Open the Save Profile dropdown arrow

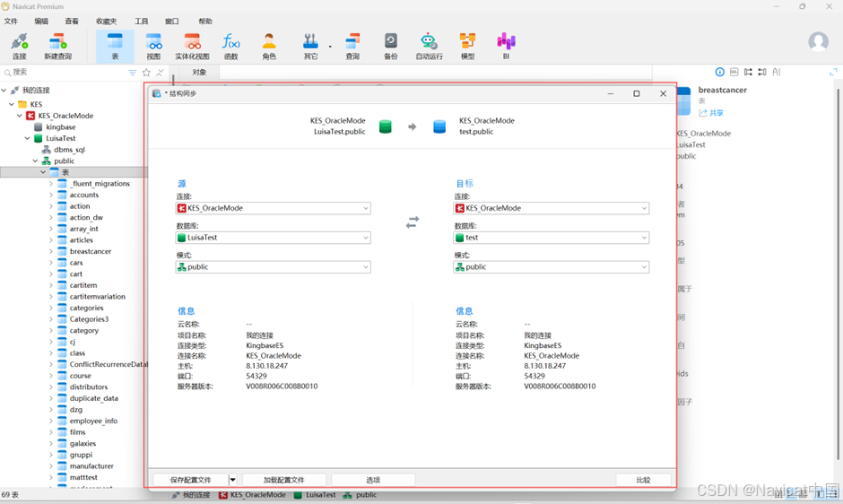[x=233, y=479]
